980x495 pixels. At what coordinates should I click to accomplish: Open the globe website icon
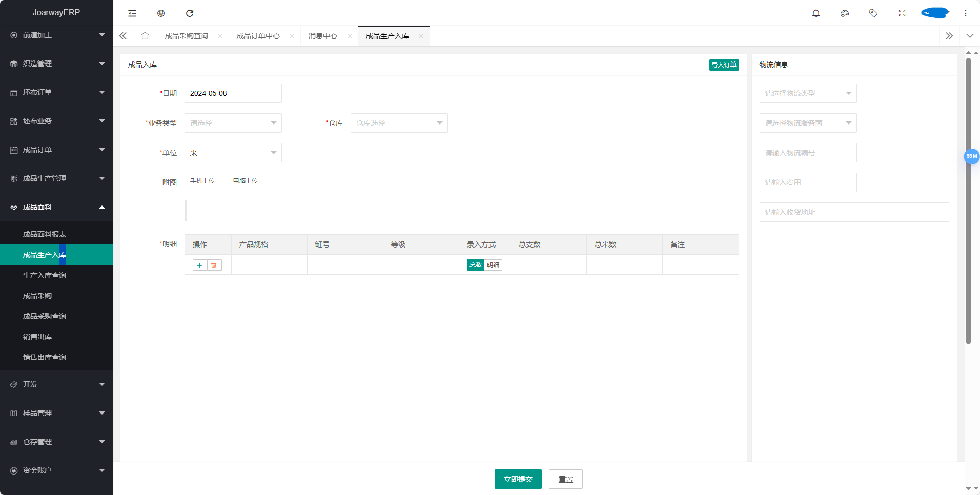161,13
